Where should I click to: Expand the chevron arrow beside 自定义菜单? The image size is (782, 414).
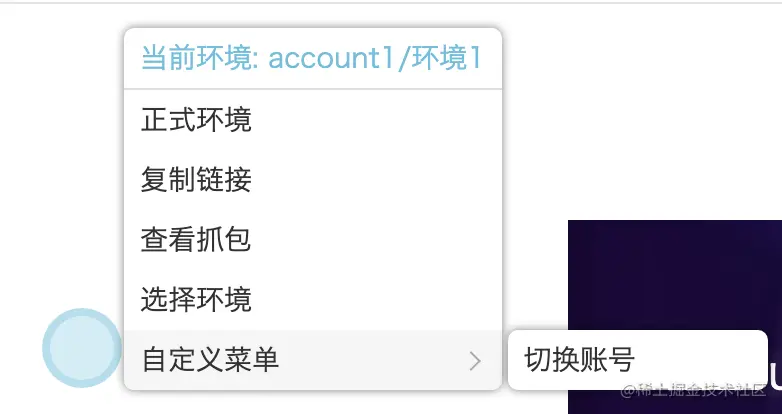[x=475, y=360]
